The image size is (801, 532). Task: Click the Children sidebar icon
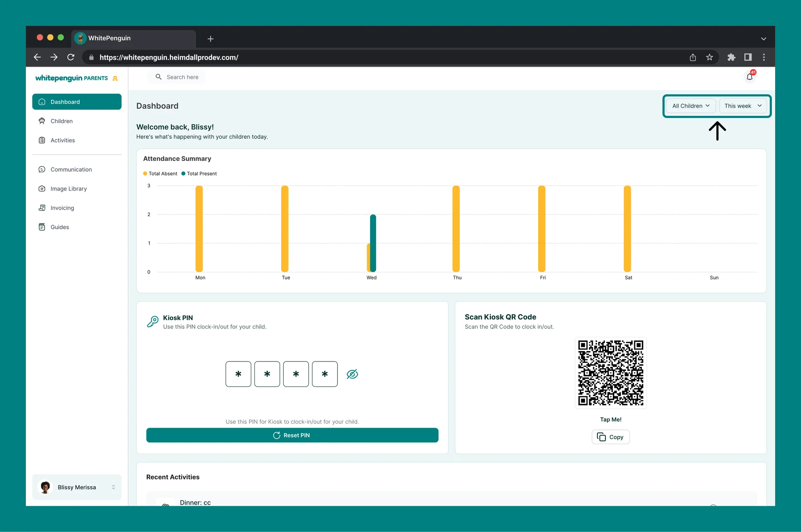(x=42, y=121)
